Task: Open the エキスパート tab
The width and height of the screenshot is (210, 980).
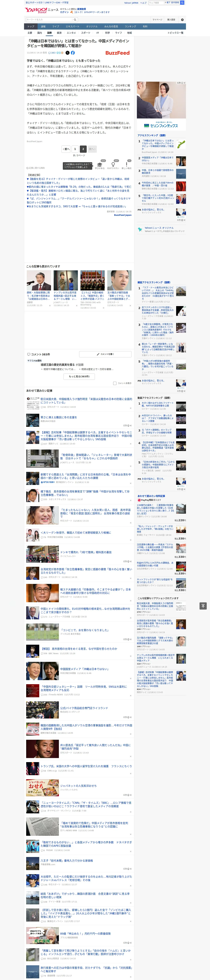Action: tap(72, 27)
